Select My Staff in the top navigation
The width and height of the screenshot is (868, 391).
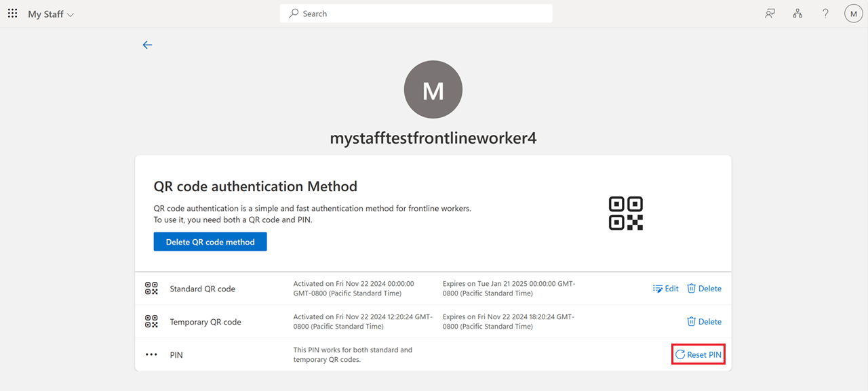click(x=46, y=14)
